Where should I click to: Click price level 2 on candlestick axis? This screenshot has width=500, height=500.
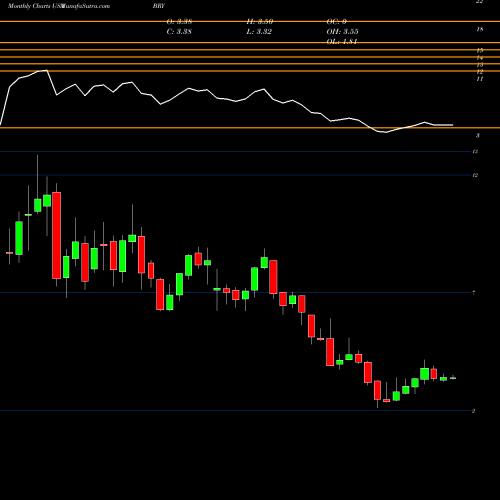473,411
